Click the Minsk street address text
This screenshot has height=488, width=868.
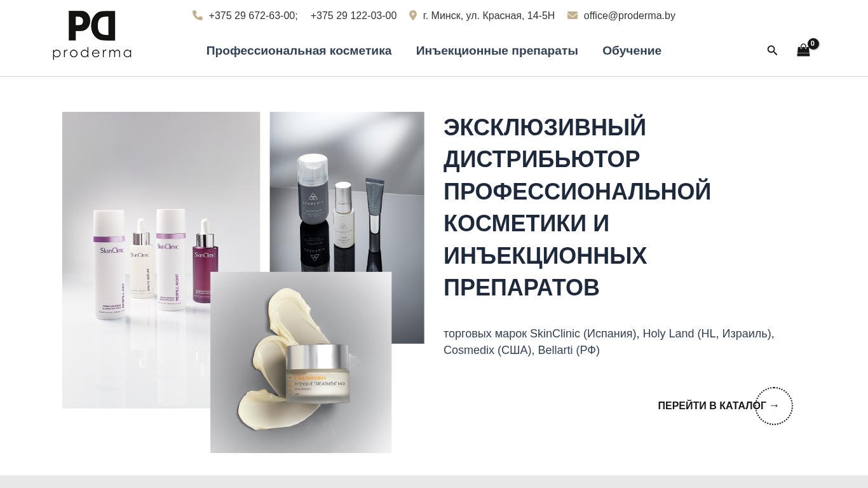489,15
